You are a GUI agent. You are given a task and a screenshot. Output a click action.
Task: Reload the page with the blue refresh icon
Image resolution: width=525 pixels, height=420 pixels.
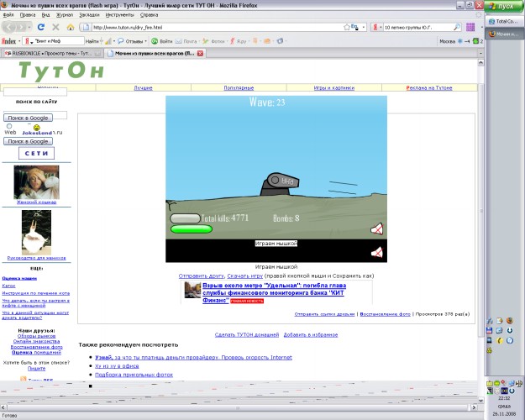[41, 28]
